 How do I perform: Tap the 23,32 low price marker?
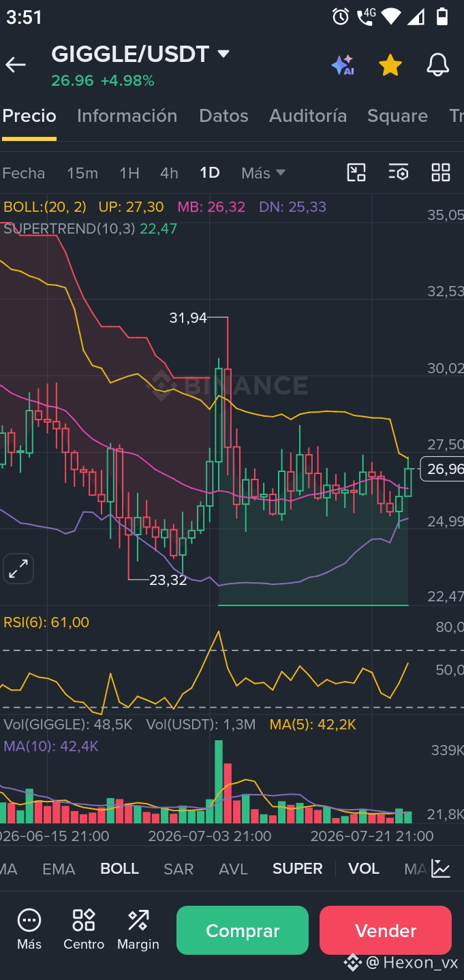pos(168,580)
